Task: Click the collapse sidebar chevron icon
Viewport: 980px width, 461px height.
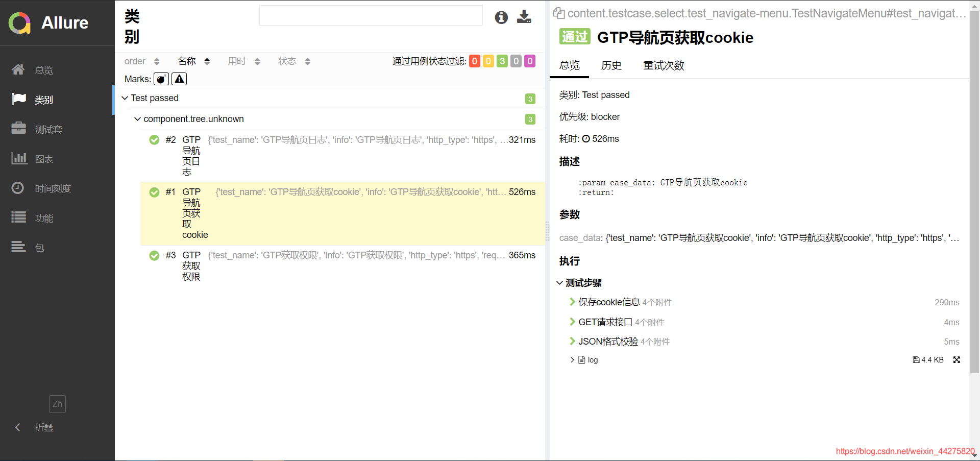Action: point(18,427)
